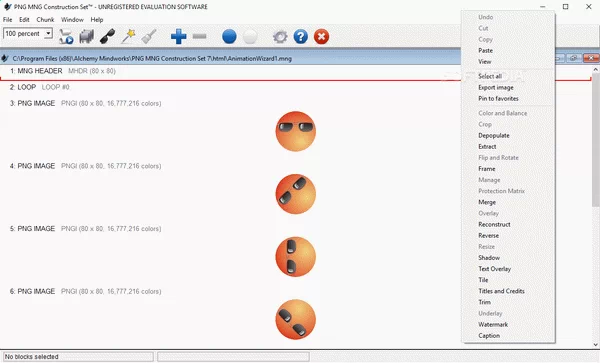Open the Help menu
The height and width of the screenshot is (363, 600).
click(x=97, y=20)
